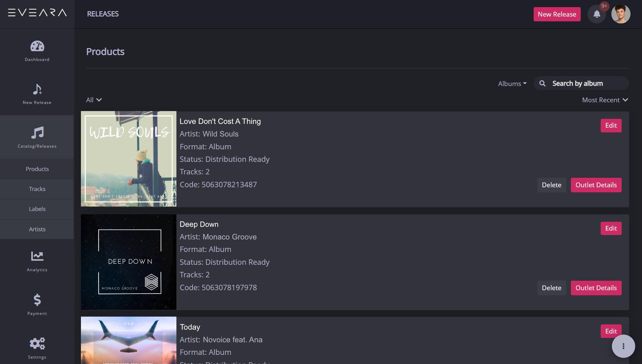Select the Dashboard label in sidebar
Screen dimensions: 642x364
pos(37,60)
